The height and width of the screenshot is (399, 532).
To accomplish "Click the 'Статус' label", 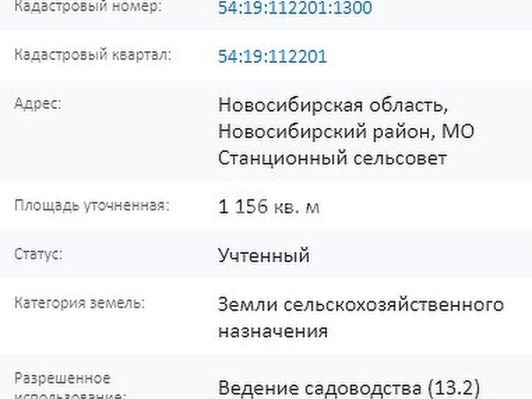I will (39, 254).
